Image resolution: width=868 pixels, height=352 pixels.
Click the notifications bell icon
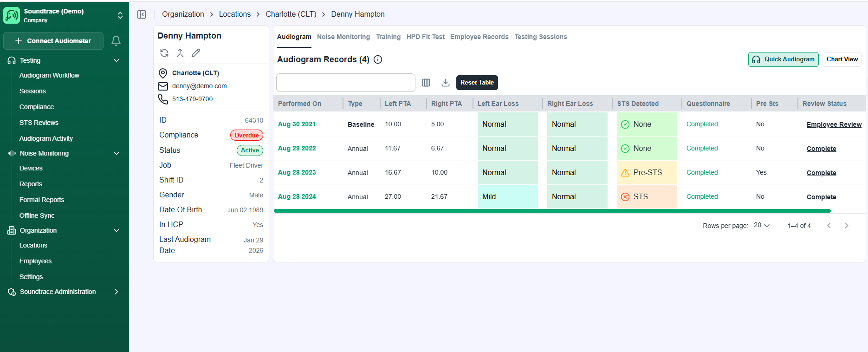tap(116, 41)
